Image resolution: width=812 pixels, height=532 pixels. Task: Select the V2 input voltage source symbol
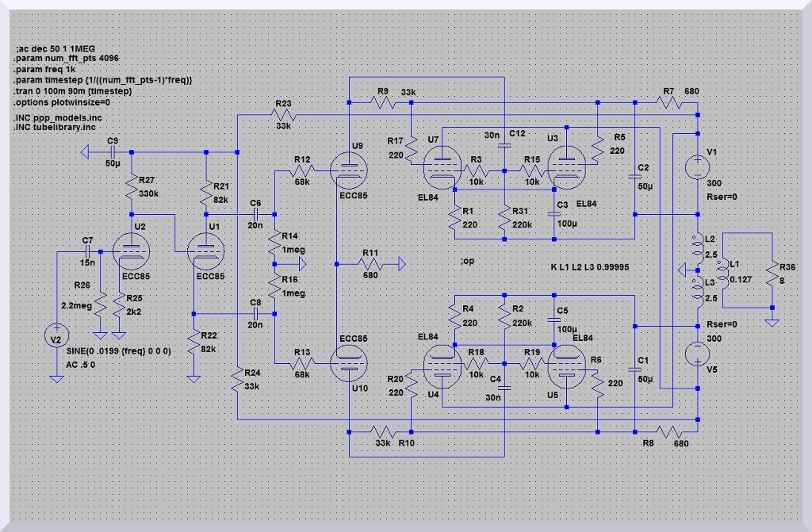click(56, 335)
